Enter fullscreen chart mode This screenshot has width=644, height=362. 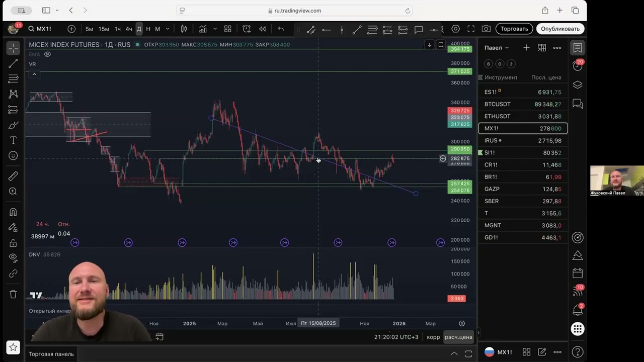point(471,29)
